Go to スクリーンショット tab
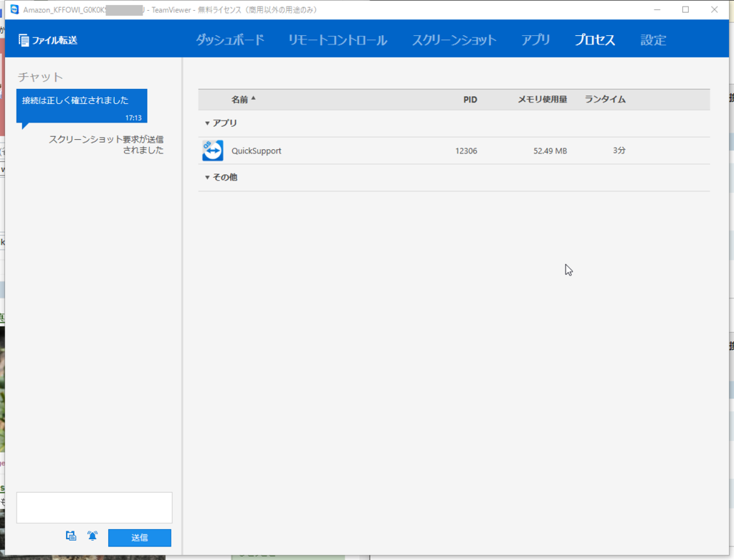Image resolution: width=734 pixels, height=560 pixels. [x=454, y=40]
